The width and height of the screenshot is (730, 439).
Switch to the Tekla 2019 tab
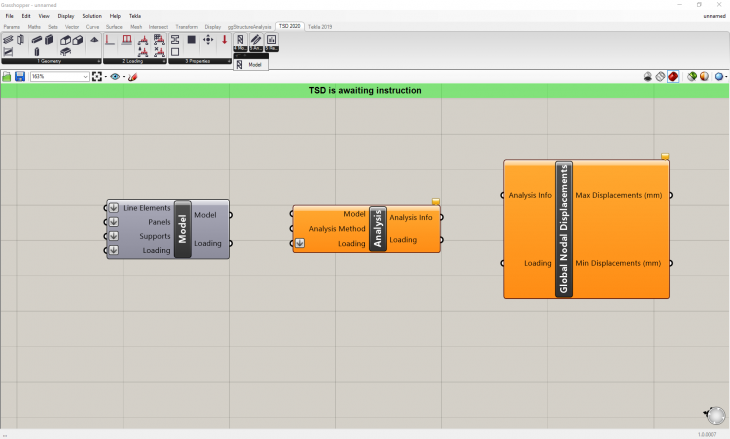point(320,27)
